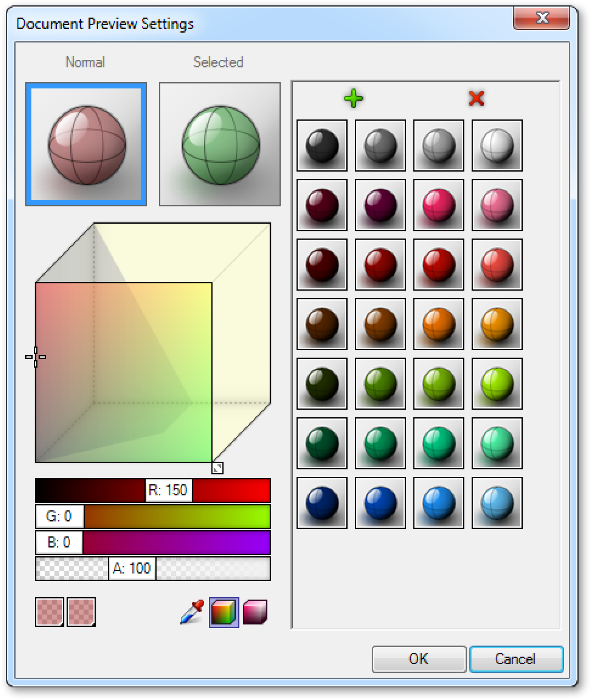Click the Cancel button
The image size is (591, 700).
516,659
